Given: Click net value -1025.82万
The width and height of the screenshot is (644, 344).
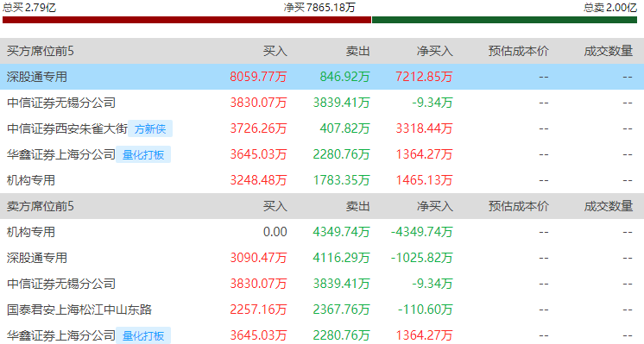Looking at the screenshot, I should (x=422, y=258).
